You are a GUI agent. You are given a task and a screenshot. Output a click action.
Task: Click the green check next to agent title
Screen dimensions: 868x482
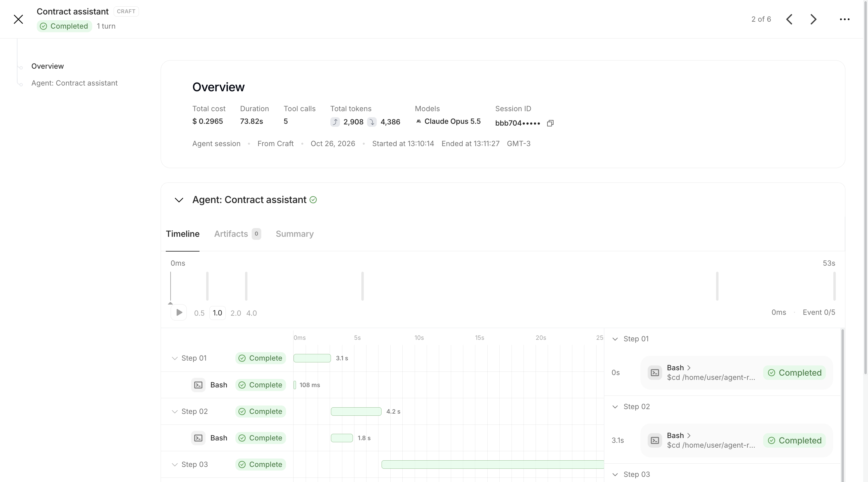(313, 200)
